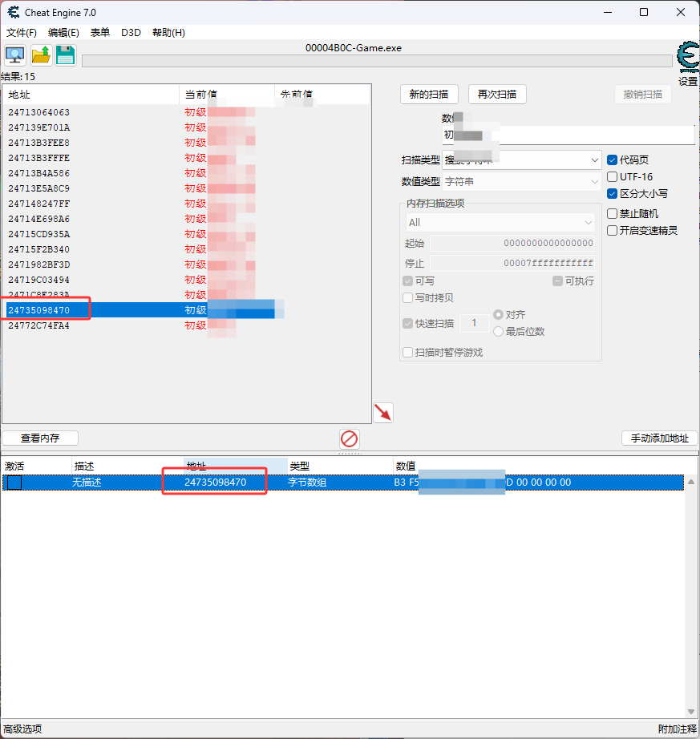Click the fast scan alignment value field
The image size is (700, 739).
[x=474, y=323]
